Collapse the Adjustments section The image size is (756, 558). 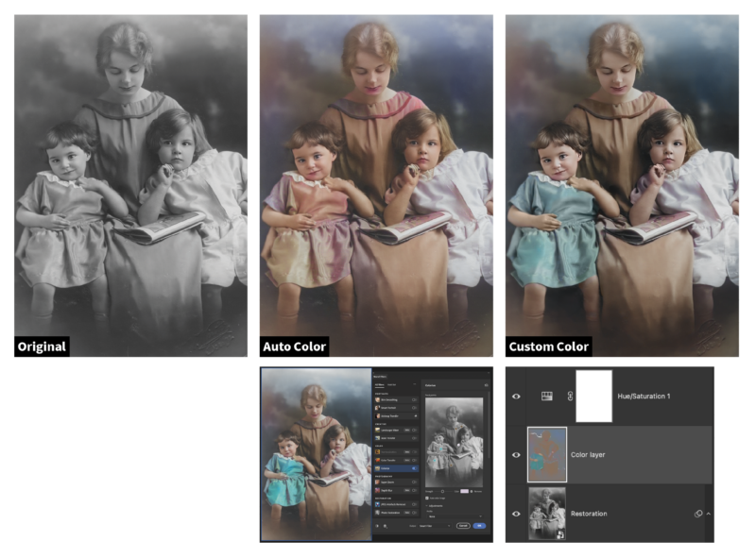[427, 506]
